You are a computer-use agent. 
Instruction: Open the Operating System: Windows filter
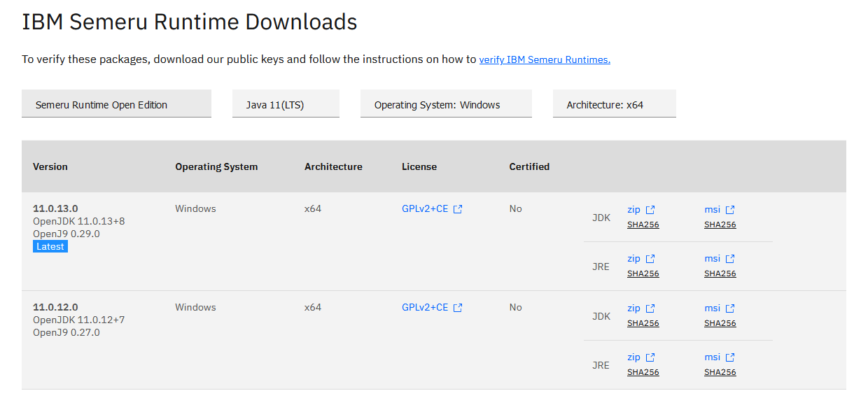click(x=446, y=104)
